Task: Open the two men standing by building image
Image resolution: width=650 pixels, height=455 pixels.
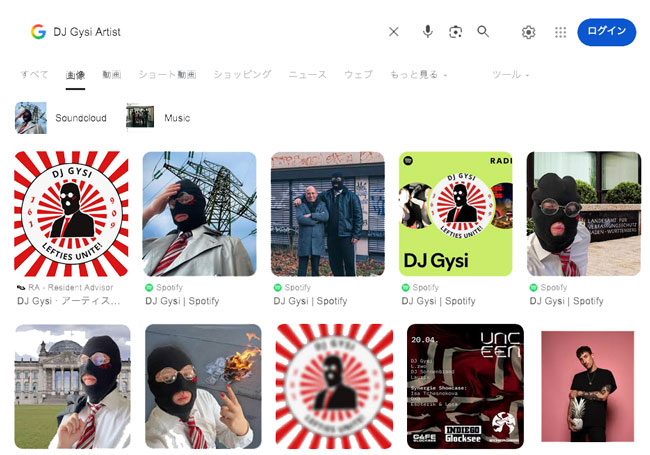Action: pos(327,214)
